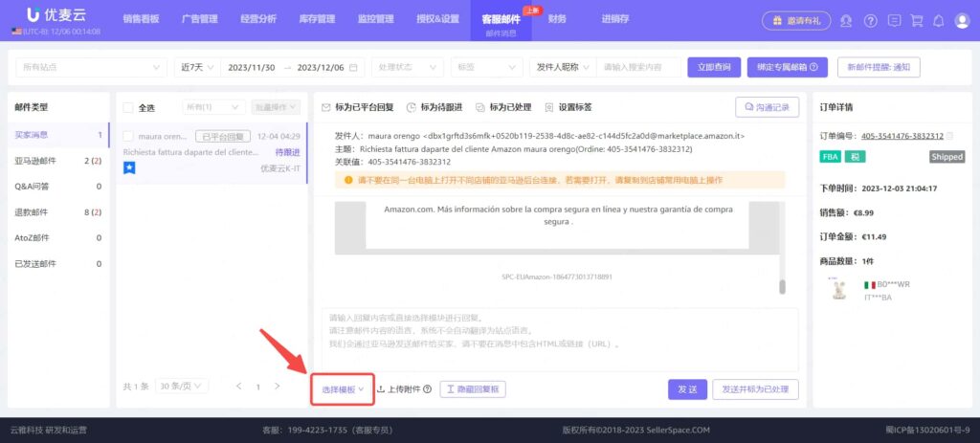980x443 pixels.
Task: Click the 隐藏回复框 button
Action: coord(473,389)
